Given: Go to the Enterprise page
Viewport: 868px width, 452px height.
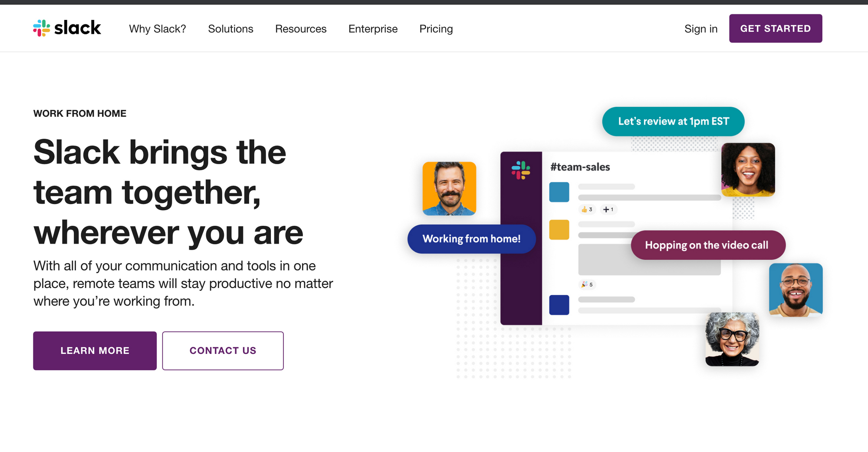Looking at the screenshot, I should point(373,29).
